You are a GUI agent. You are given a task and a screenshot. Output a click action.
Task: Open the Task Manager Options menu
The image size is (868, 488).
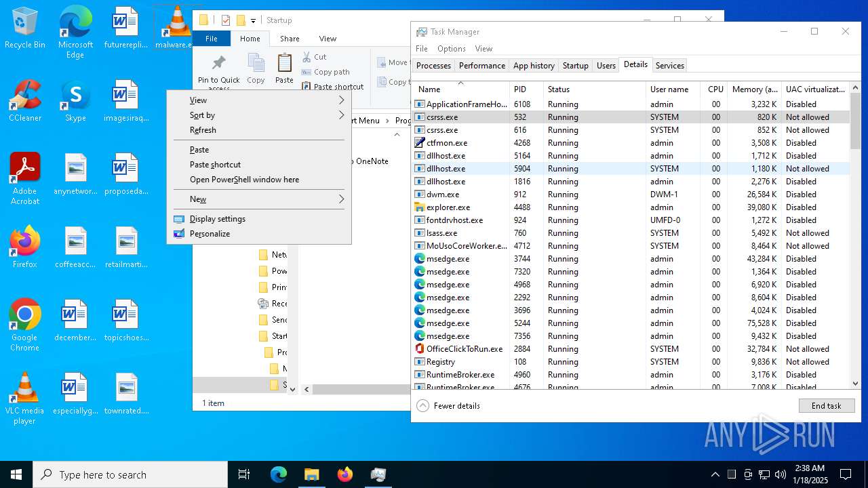451,49
